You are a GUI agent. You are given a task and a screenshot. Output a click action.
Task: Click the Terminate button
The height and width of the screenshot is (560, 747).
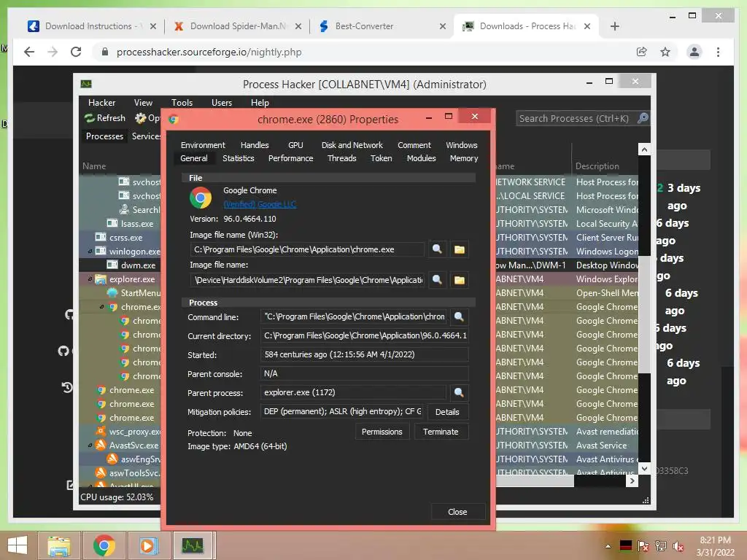coord(441,432)
